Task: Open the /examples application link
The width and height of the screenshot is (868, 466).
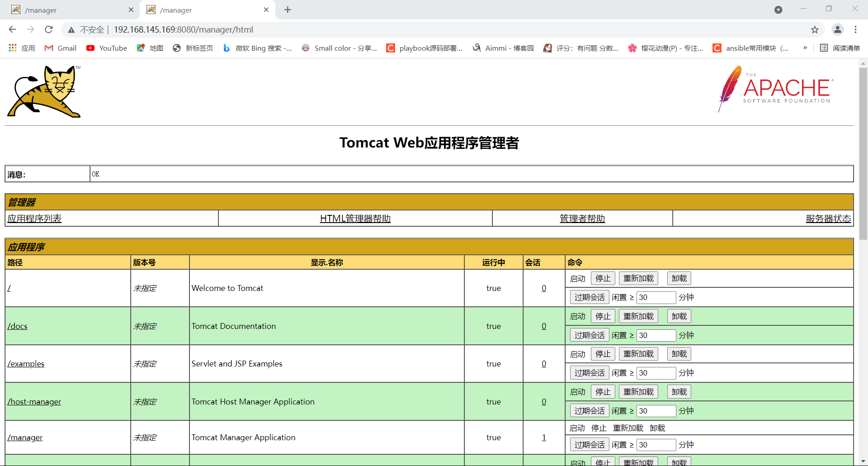Action: click(26, 364)
